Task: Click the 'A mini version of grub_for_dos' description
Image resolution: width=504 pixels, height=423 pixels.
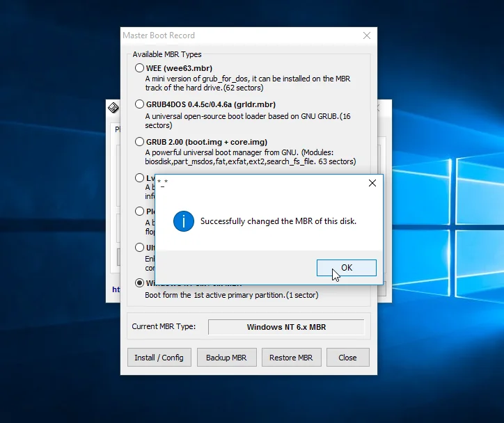Action: click(248, 83)
